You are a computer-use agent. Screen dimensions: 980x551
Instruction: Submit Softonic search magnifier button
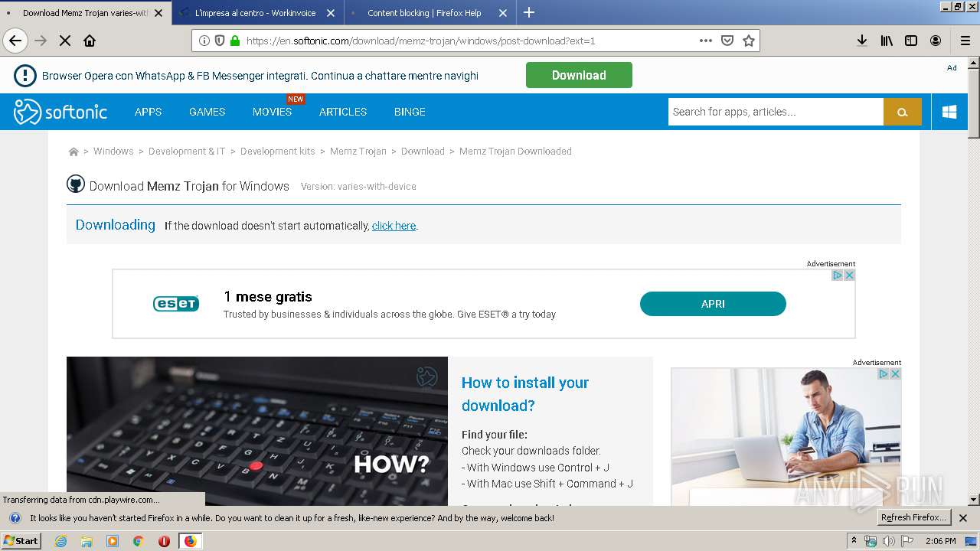(x=903, y=112)
